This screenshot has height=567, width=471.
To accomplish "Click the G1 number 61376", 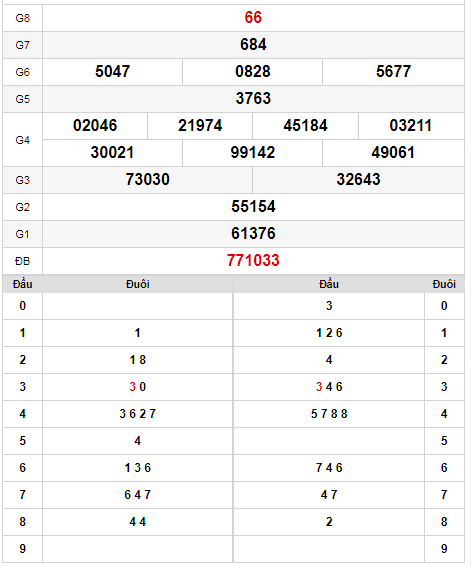I will pyautogui.click(x=253, y=233).
